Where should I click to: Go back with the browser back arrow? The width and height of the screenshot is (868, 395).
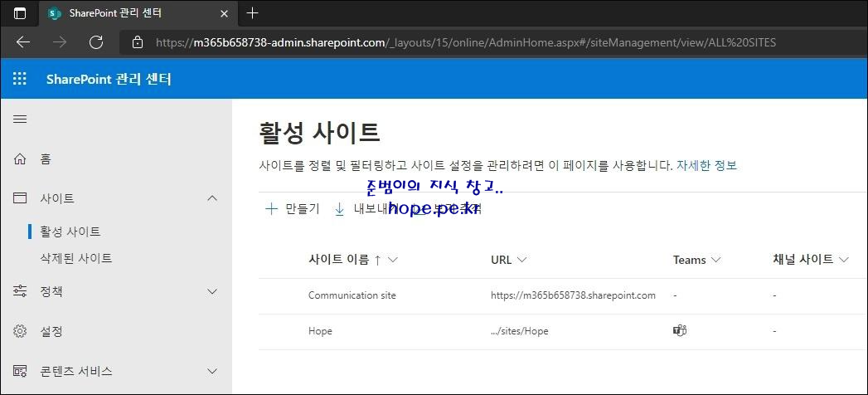[x=23, y=42]
